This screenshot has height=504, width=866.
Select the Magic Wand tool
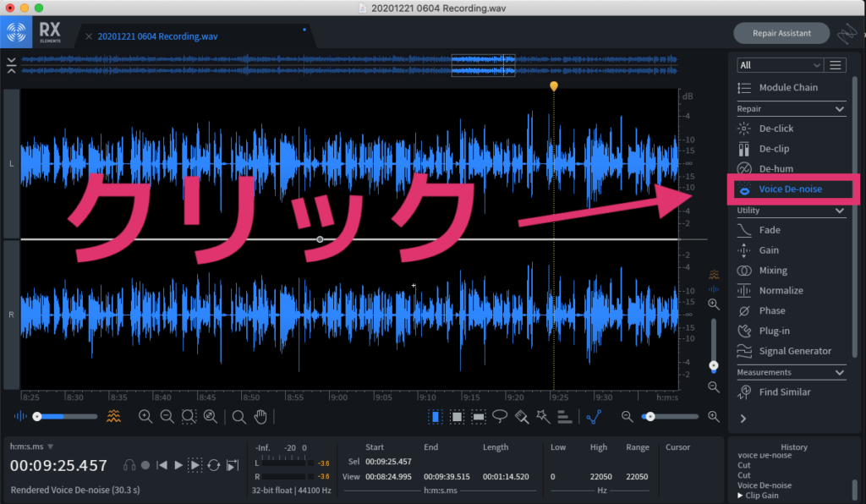point(543,417)
